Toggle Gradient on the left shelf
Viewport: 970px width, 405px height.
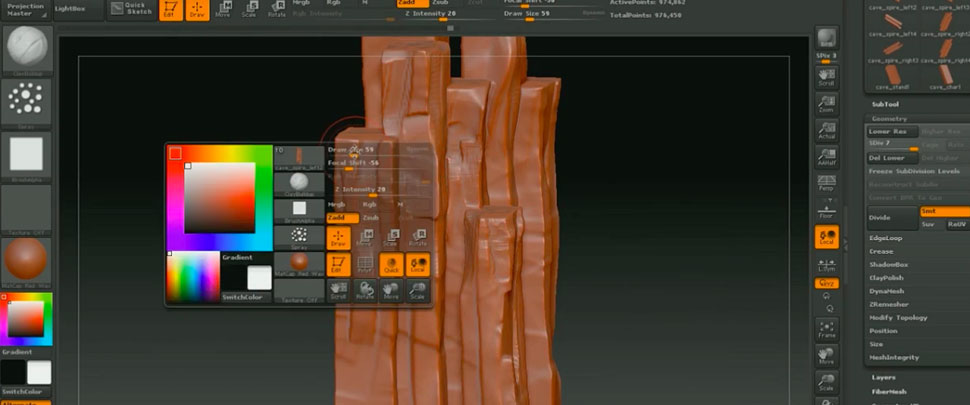(17, 352)
